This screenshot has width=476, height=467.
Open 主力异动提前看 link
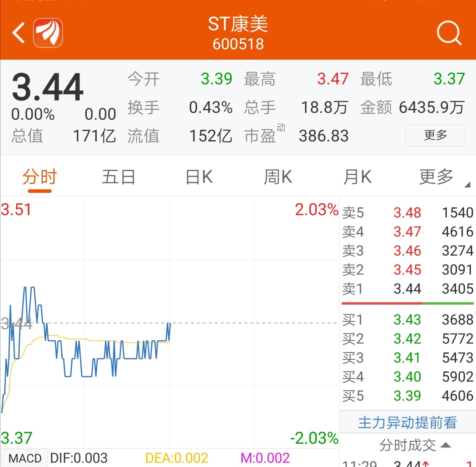pos(407,422)
